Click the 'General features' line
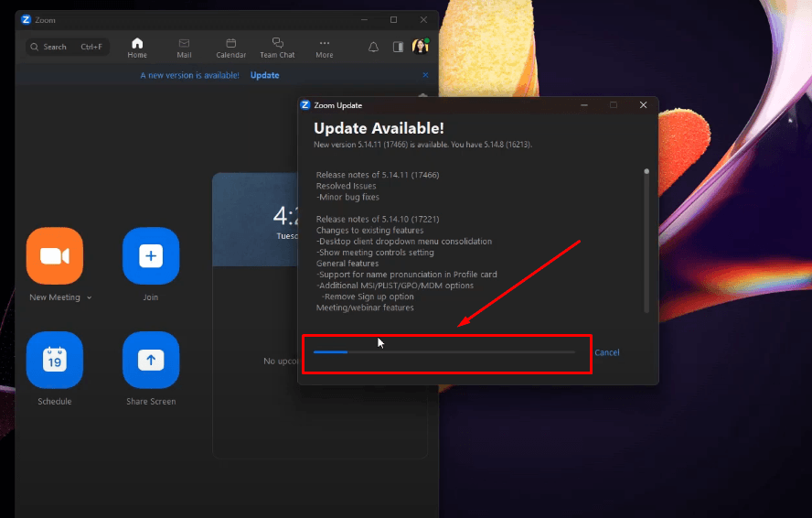 point(347,264)
